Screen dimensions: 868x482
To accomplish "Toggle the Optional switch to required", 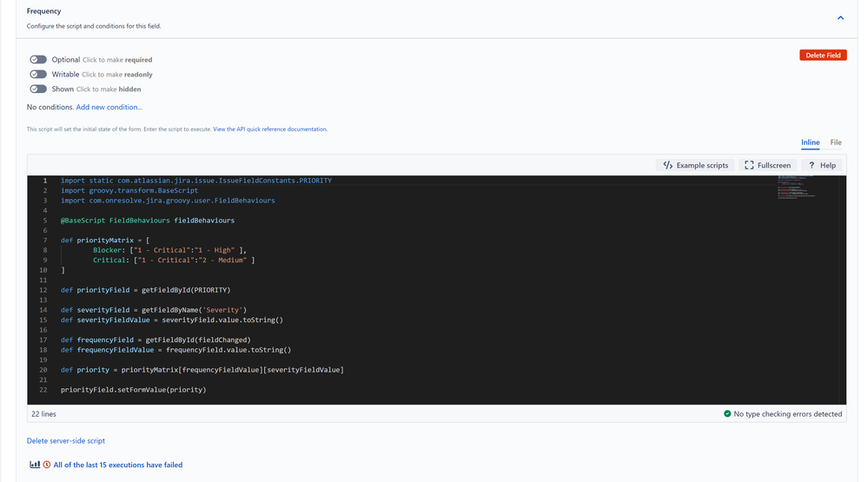I will point(38,59).
